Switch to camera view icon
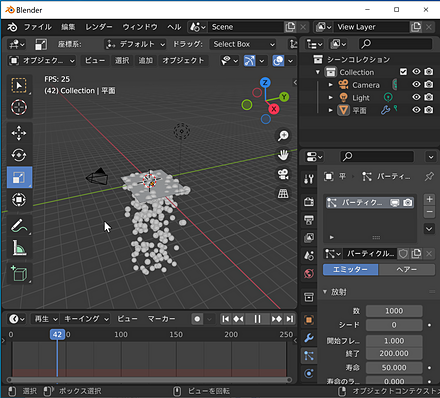440x398 pixels. tap(283, 174)
